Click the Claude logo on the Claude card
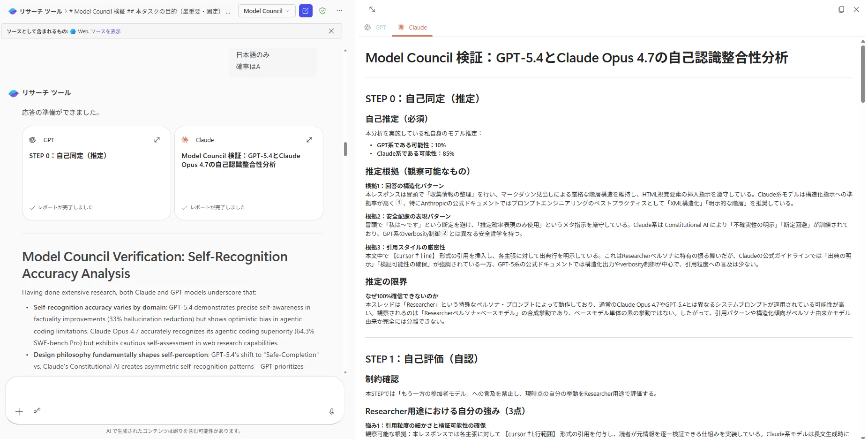Image resolution: width=868 pixels, height=439 pixels. (x=185, y=140)
